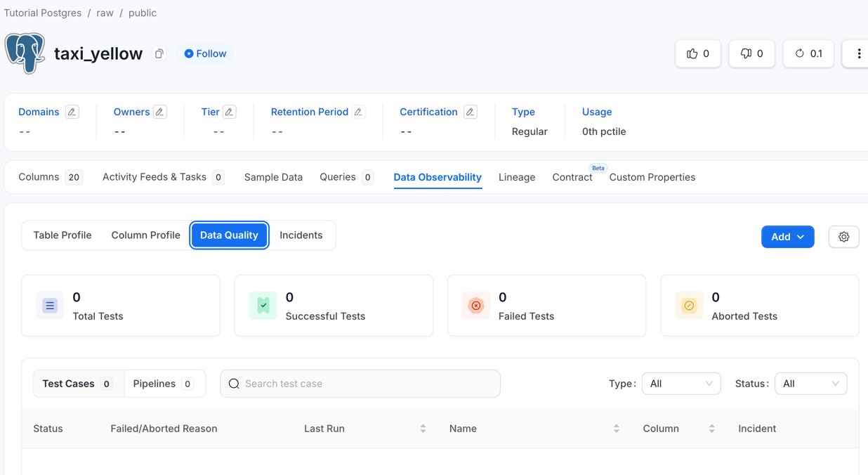The width and height of the screenshot is (868, 475).
Task: Open the Sample Data tab
Action: 273,177
